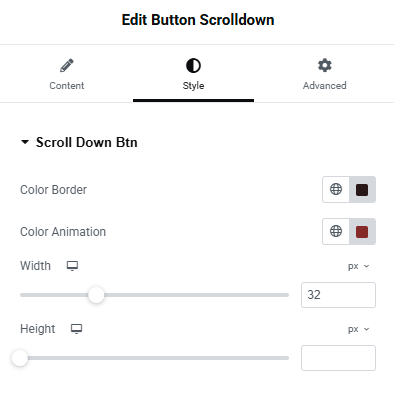Open global colors for Color Border
394x393 pixels.
pyautogui.click(x=336, y=189)
